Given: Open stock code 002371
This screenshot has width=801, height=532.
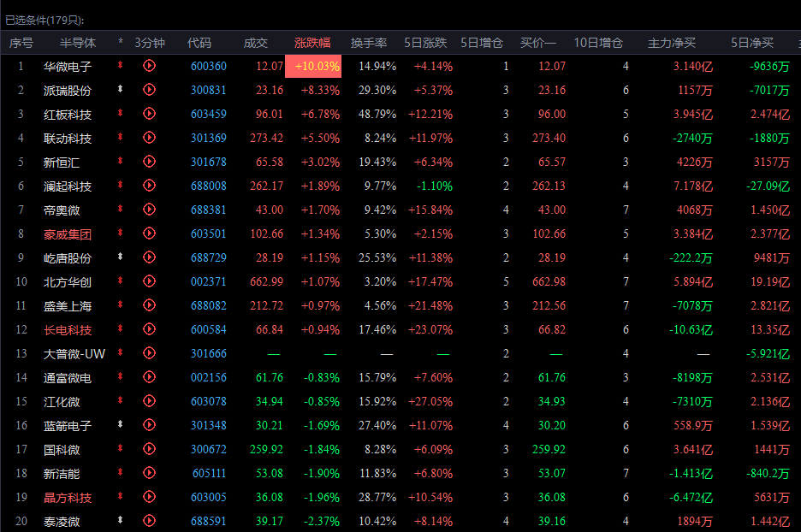Looking at the screenshot, I should 209,282.
